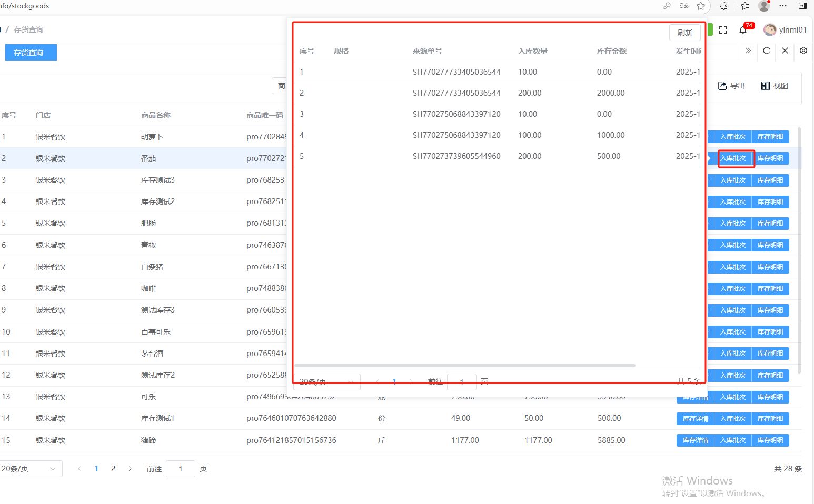Go to page 2 of main table

[x=113, y=469]
